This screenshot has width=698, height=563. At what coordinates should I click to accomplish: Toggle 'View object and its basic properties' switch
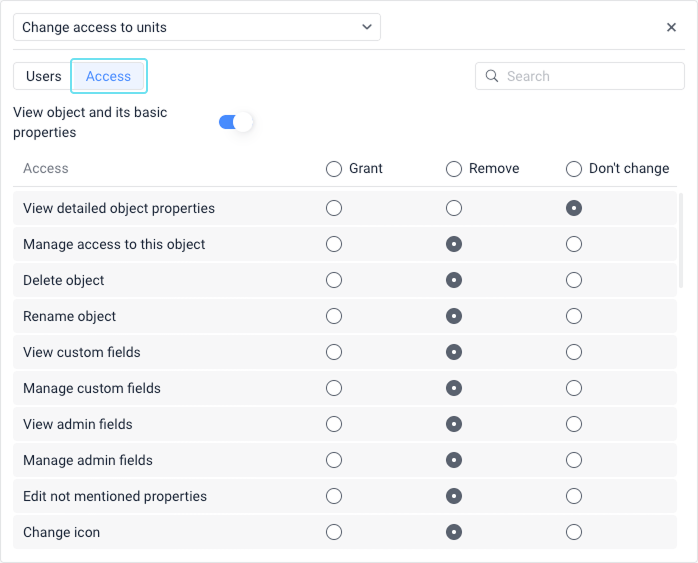[x=236, y=122]
